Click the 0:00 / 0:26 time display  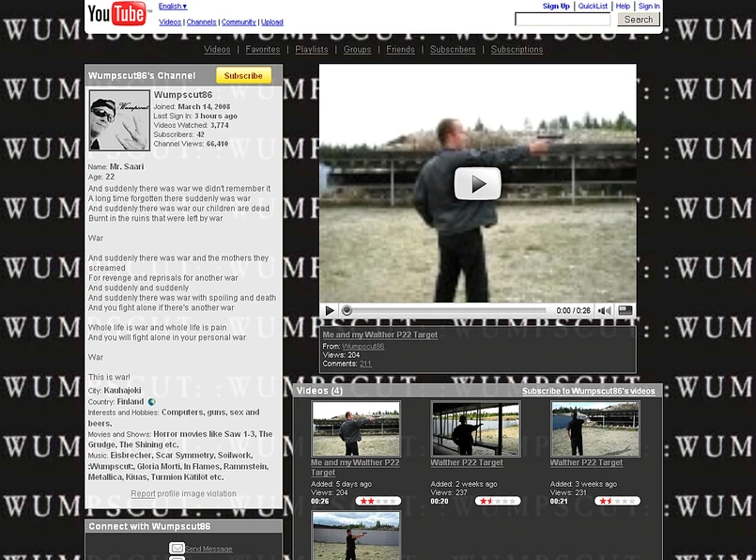[x=573, y=311]
